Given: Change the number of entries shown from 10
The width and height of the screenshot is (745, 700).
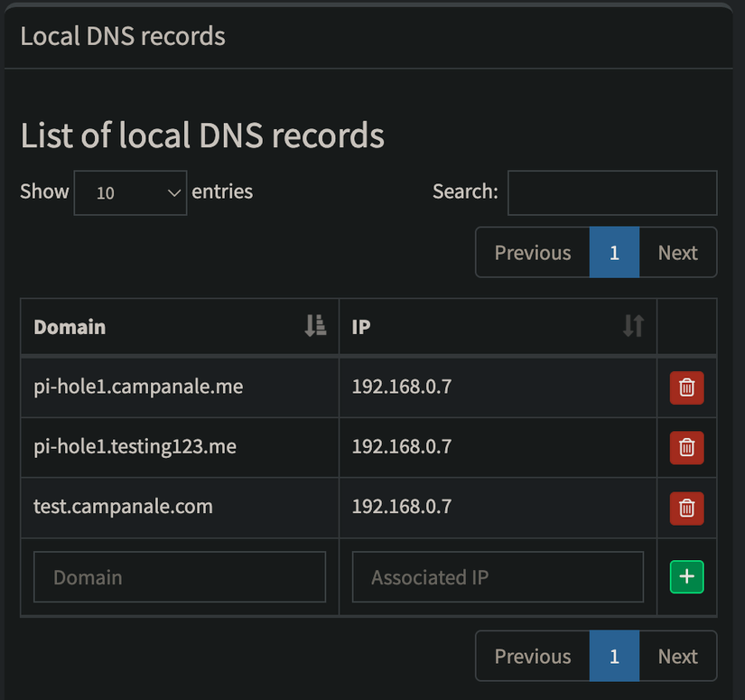Looking at the screenshot, I should 130,192.
